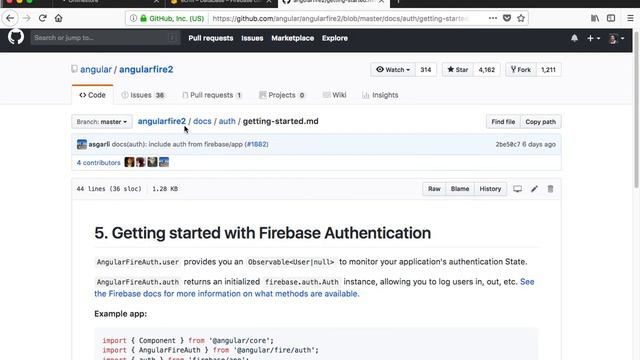Screen dimensions: 640x360
Task: Star the angularfire2 repository
Action: [458, 70]
